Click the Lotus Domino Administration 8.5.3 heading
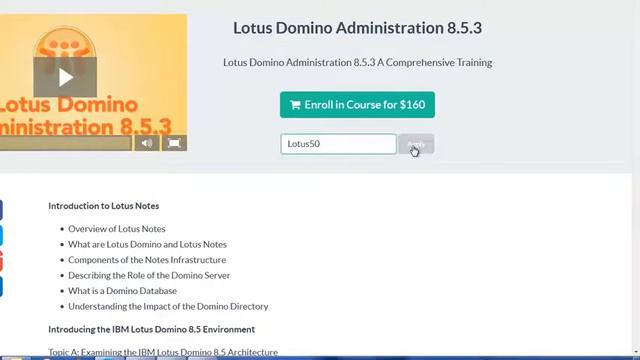640x360 pixels. click(x=357, y=28)
